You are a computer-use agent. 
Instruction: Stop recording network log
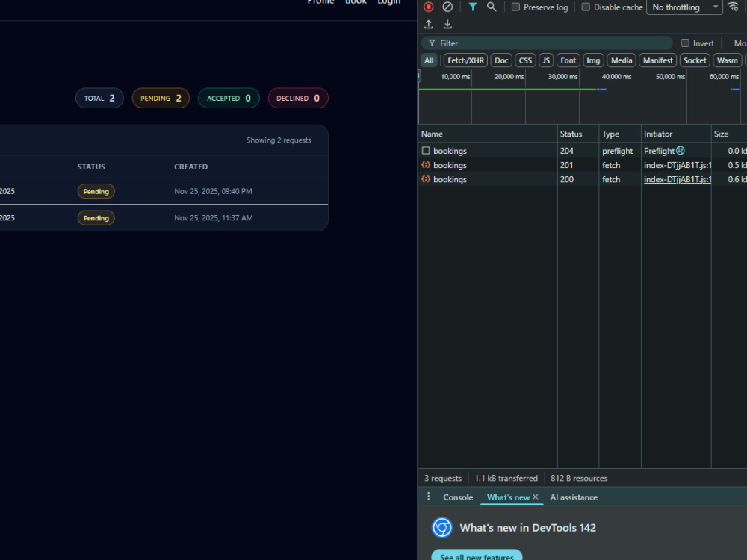click(428, 7)
